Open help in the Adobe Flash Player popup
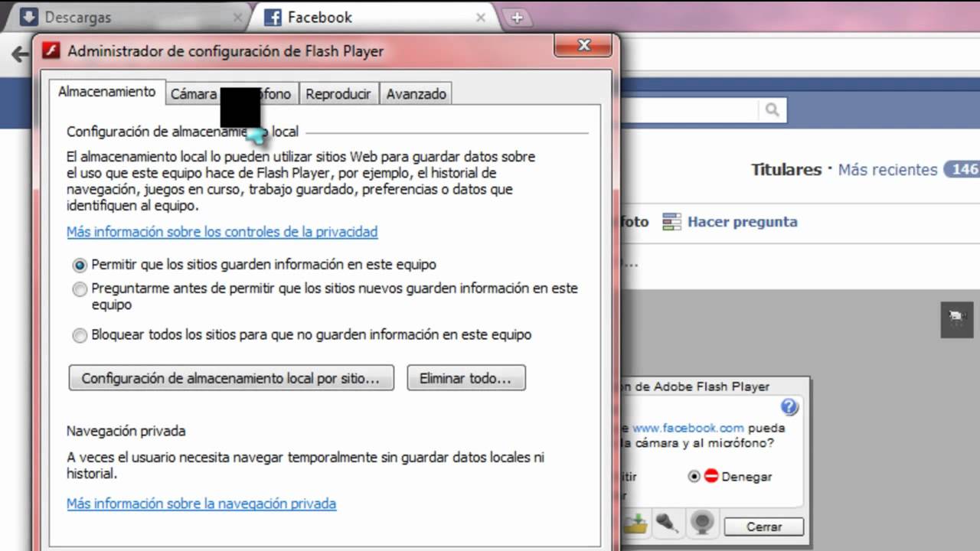Viewport: 980px width, 551px height. [x=789, y=406]
